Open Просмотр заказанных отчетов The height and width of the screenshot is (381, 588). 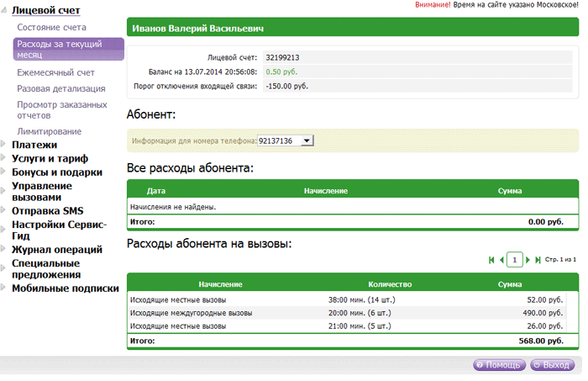point(61,109)
